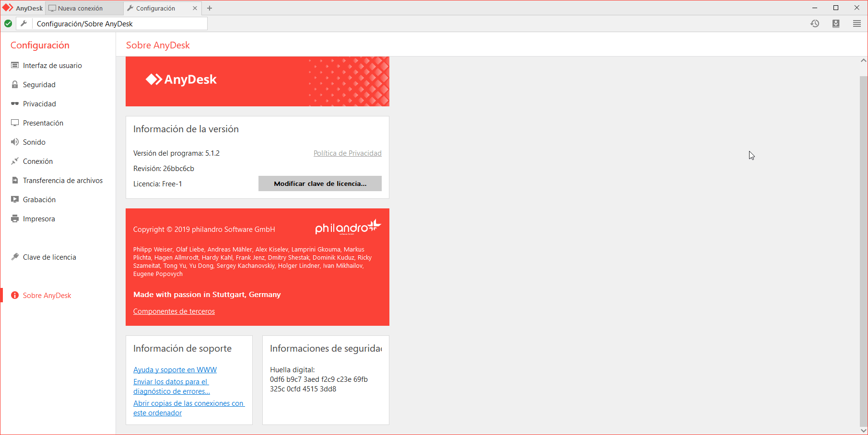Click the Licencia: Free-1 text
This screenshot has width=868, height=435.
[x=158, y=184]
